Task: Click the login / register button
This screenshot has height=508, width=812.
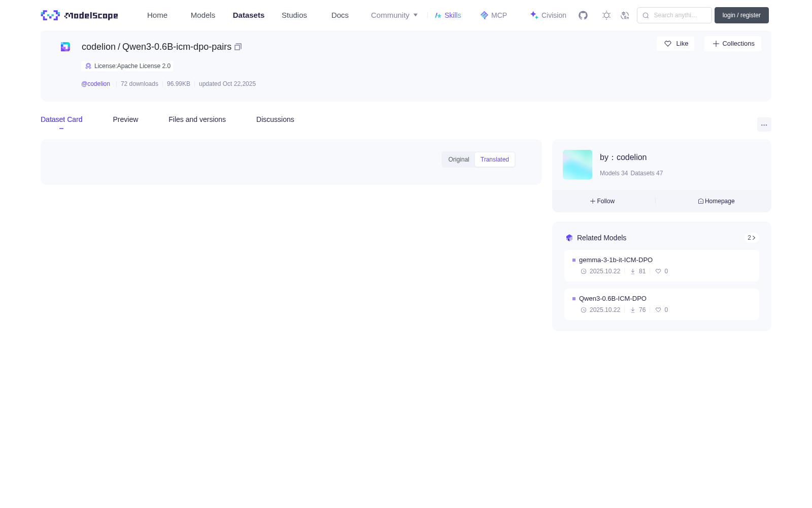Action: coord(741,15)
